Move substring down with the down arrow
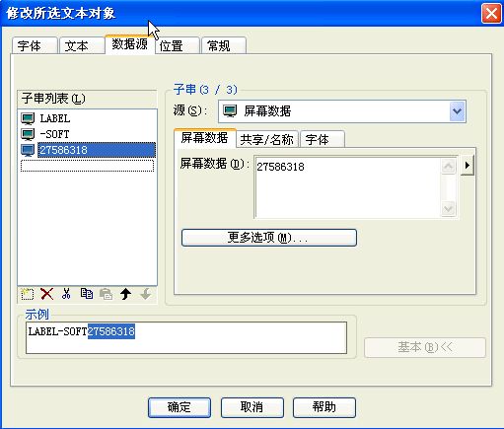504x429 pixels. (x=145, y=294)
